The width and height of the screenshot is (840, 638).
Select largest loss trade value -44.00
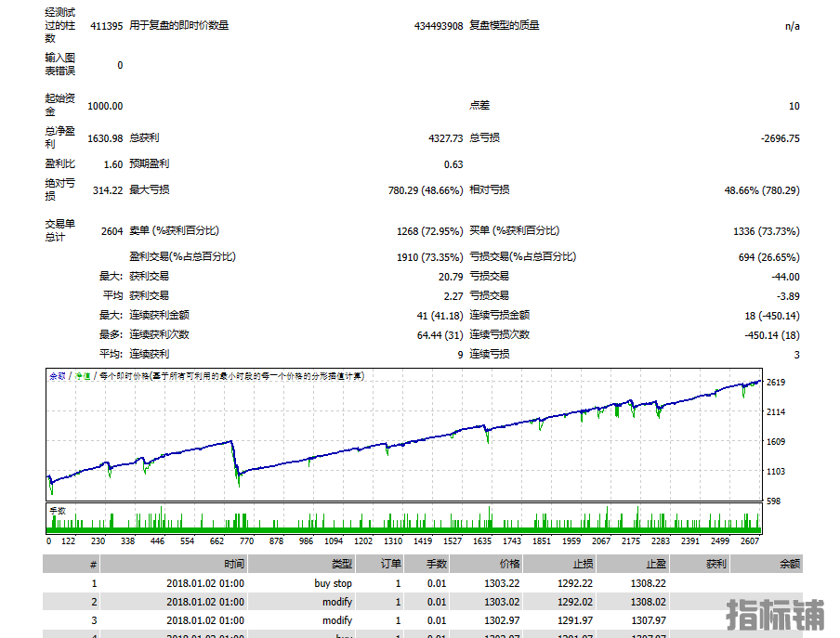pyautogui.click(x=785, y=277)
